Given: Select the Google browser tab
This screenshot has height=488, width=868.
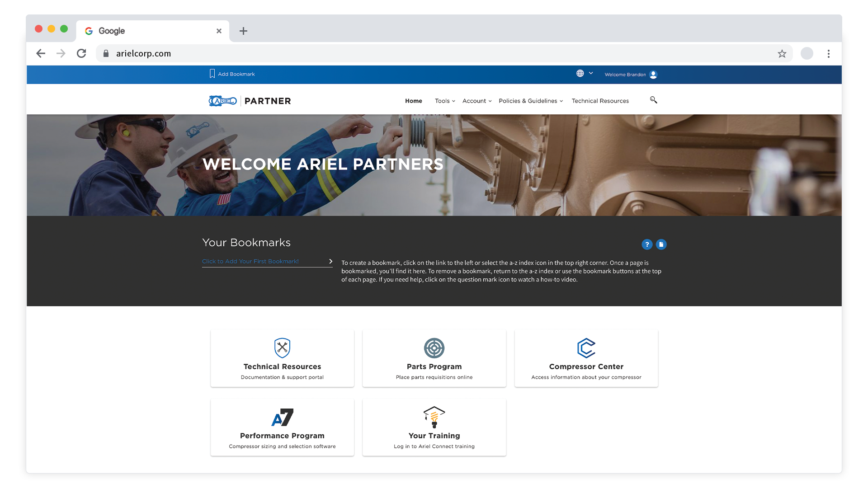Looking at the screenshot, I should coord(152,31).
